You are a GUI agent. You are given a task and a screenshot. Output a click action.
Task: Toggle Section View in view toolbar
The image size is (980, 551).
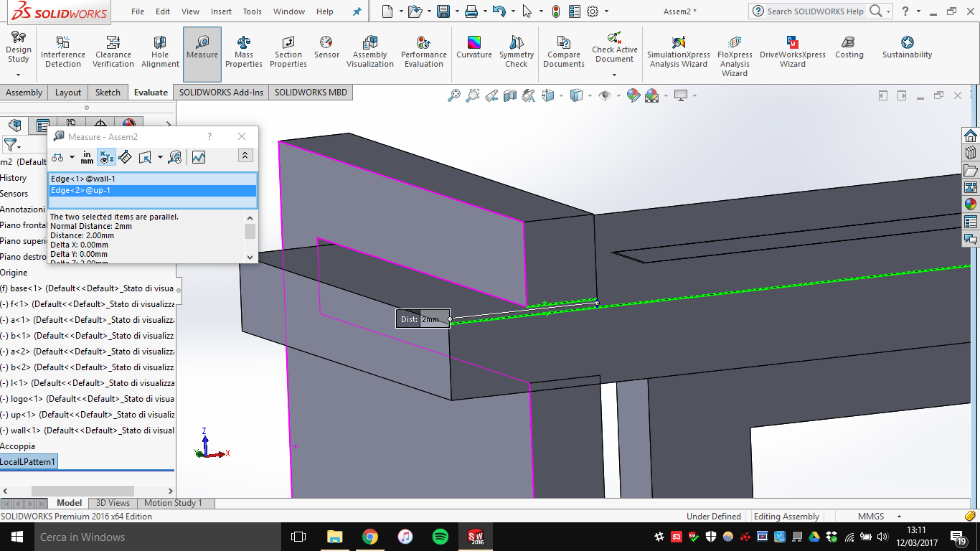[x=510, y=95]
